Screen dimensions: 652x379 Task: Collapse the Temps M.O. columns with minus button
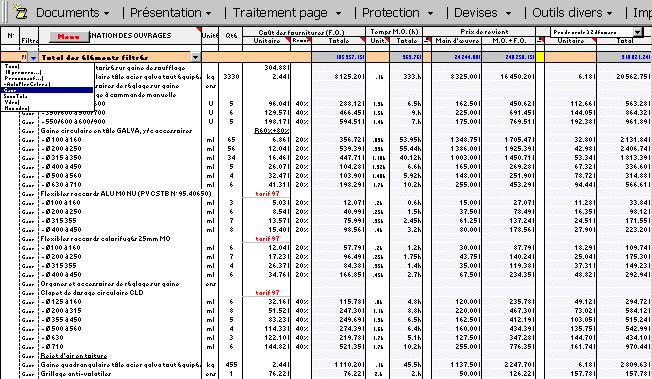(x=427, y=40)
